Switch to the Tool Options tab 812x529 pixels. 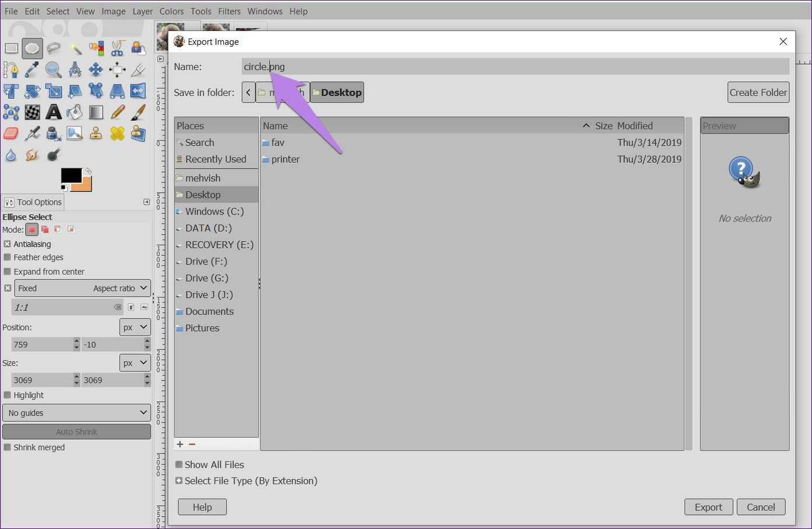coord(33,202)
